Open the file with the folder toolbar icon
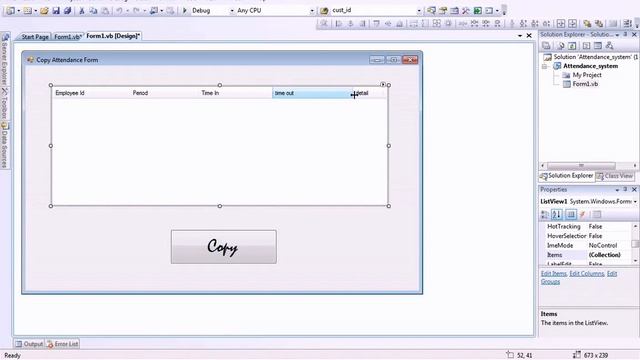This screenshot has height=360, width=640. 44,11
